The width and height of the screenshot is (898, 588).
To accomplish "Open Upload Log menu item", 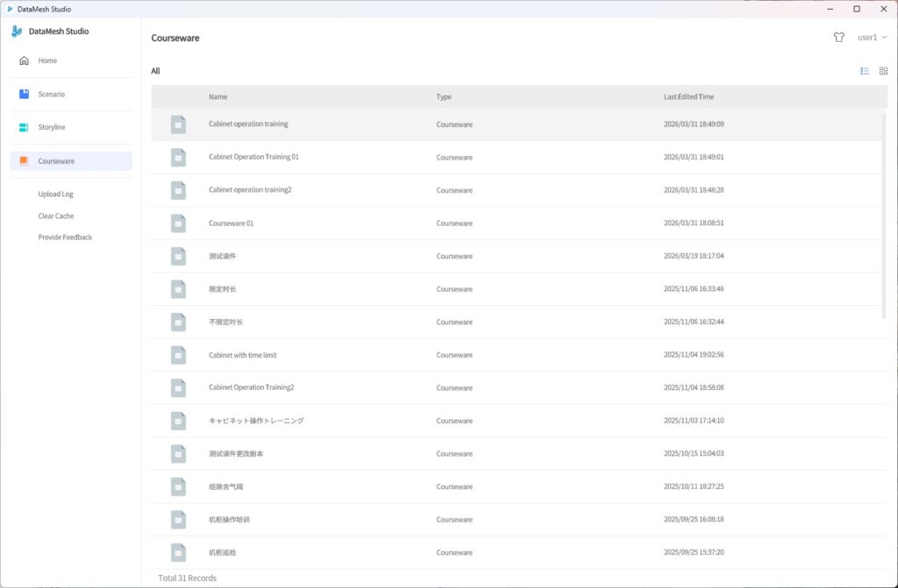I will pos(56,194).
